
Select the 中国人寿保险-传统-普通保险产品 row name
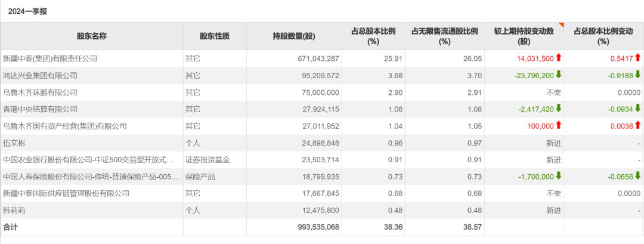tap(91, 177)
